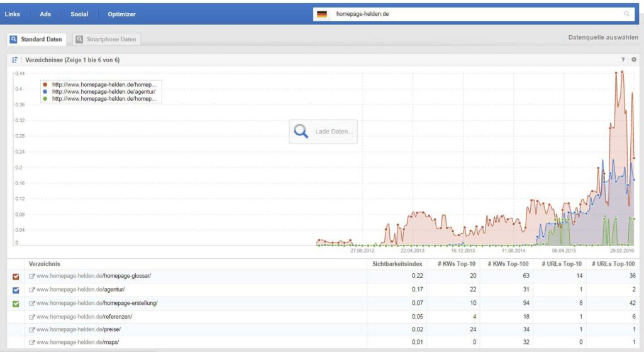The image size is (644, 352).
Task: Switch to Smartphone Daten tab
Action: point(107,39)
